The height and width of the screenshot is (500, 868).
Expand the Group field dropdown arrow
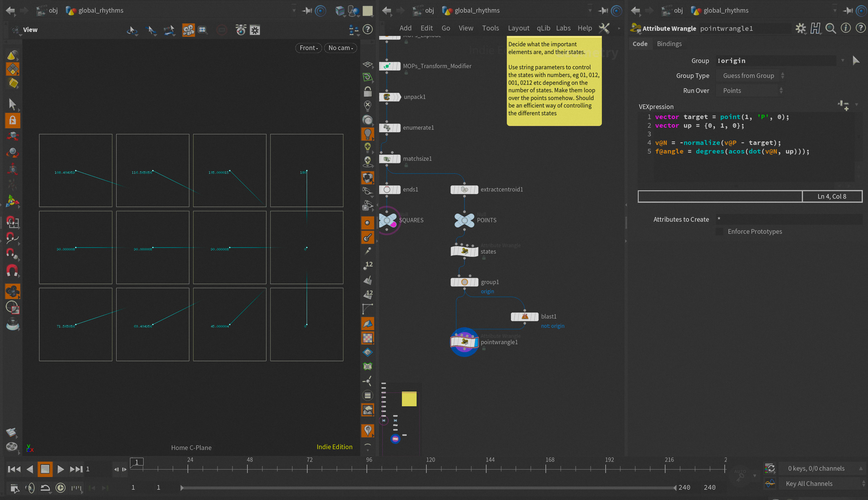[843, 61]
